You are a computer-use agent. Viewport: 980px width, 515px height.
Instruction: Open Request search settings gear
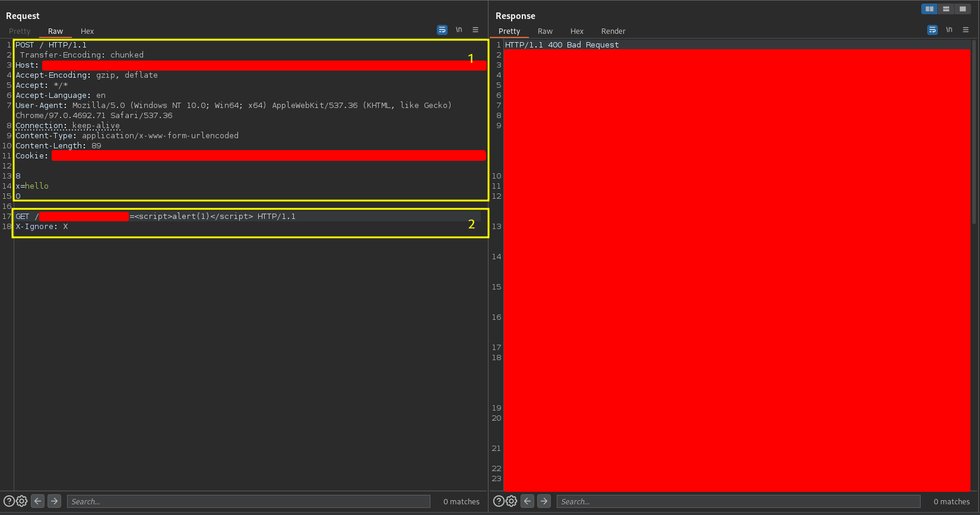point(22,501)
